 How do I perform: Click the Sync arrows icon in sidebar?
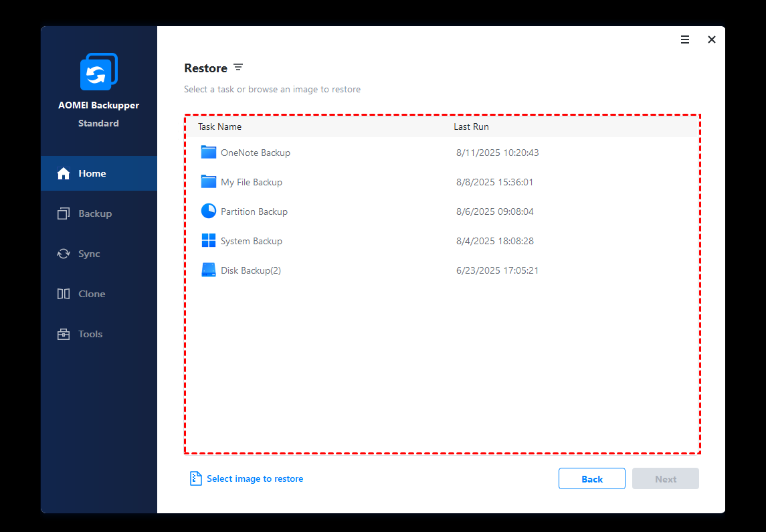(x=64, y=254)
